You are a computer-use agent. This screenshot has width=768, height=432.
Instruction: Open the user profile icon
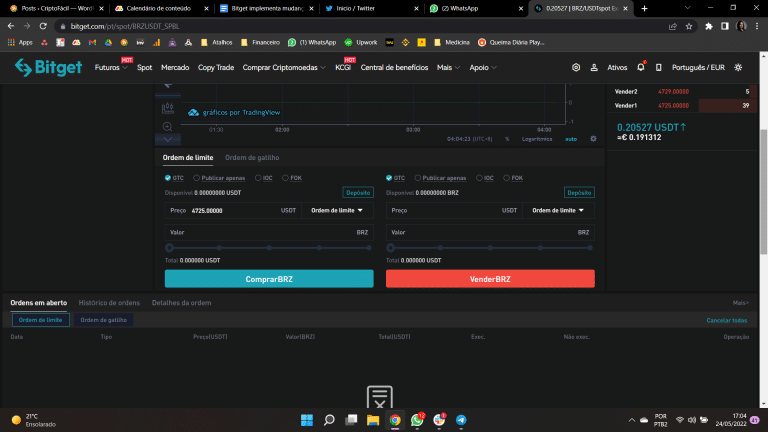594,68
